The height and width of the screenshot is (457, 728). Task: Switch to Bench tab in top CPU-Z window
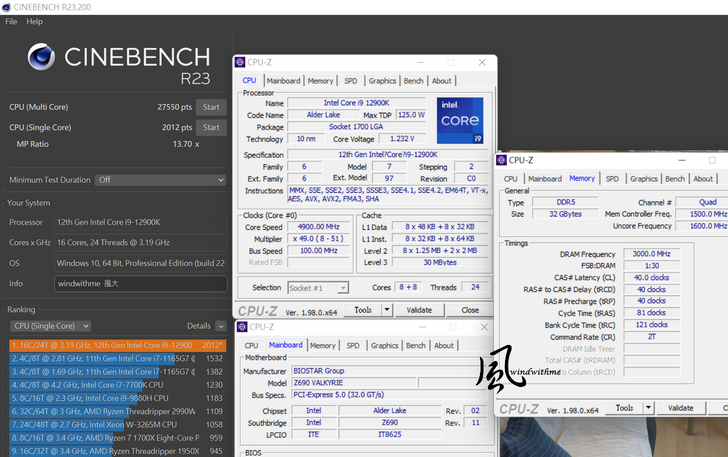pos(412,81)
